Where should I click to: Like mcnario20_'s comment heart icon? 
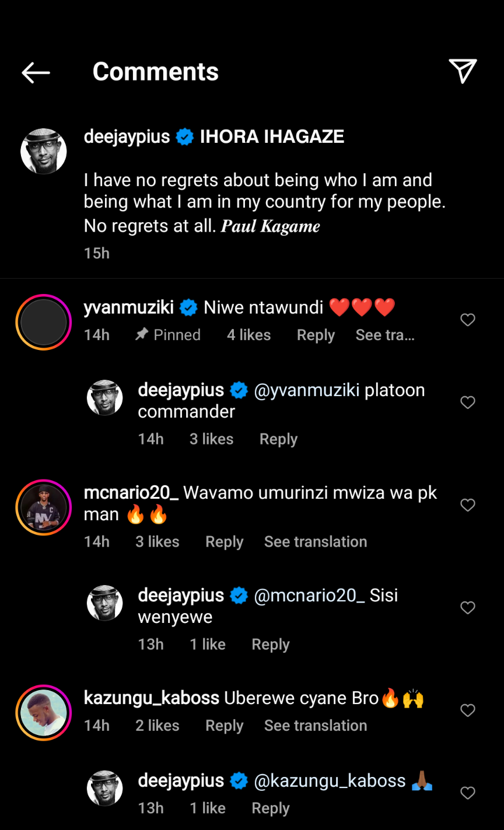click(x=468, y=505)
